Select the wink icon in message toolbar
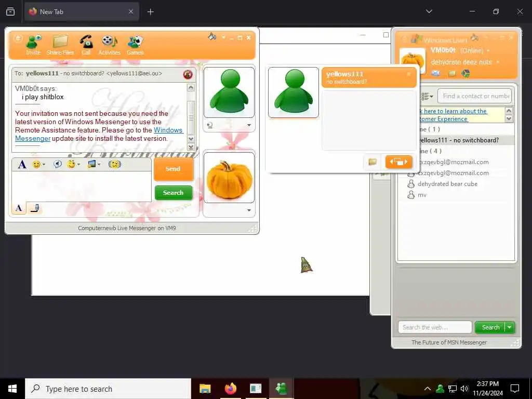Screen dimensions: 532x399 point(71,164)
